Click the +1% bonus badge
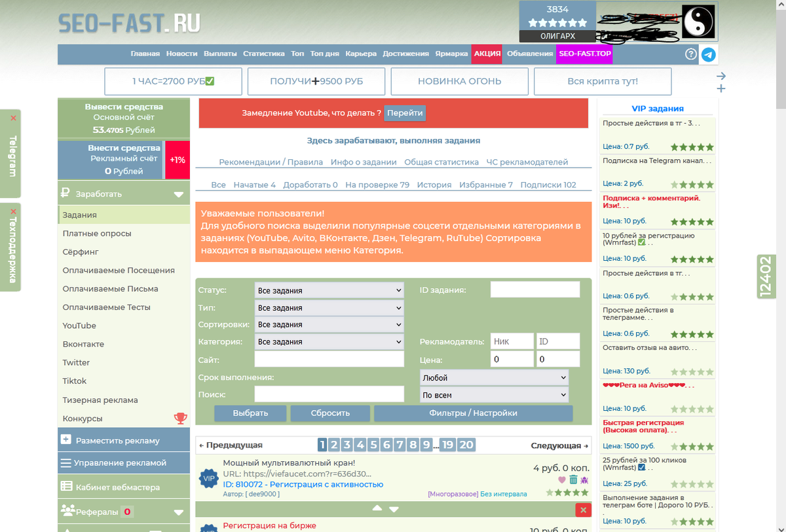 [177, 160]
